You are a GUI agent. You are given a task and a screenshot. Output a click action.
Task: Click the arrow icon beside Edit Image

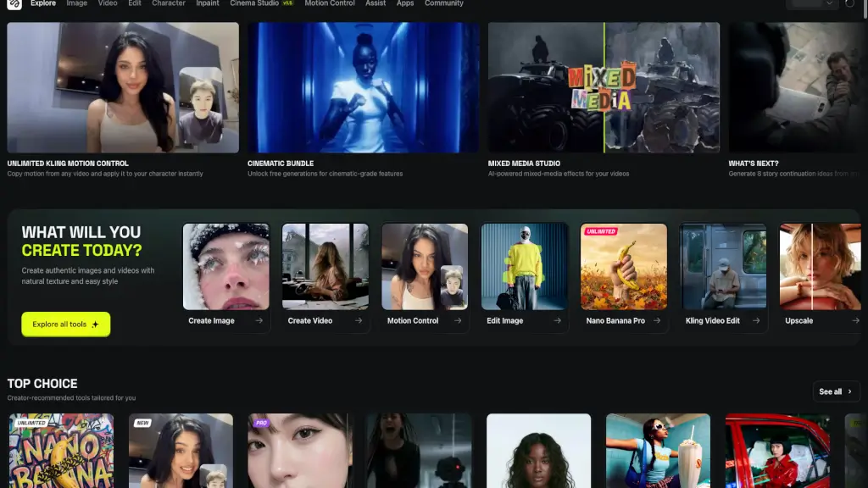557,321
